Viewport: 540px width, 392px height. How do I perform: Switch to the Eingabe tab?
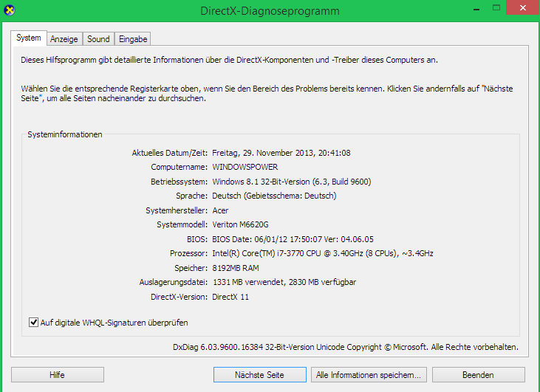coord(133,39)
